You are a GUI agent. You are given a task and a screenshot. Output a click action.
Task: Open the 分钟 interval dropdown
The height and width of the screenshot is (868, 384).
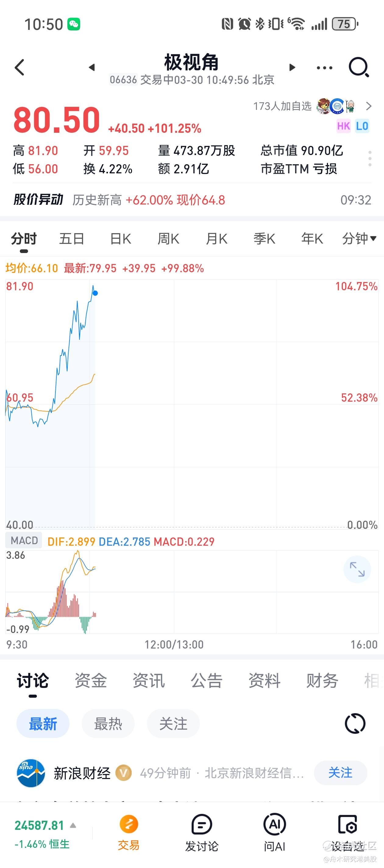click(x=359, y=239)
